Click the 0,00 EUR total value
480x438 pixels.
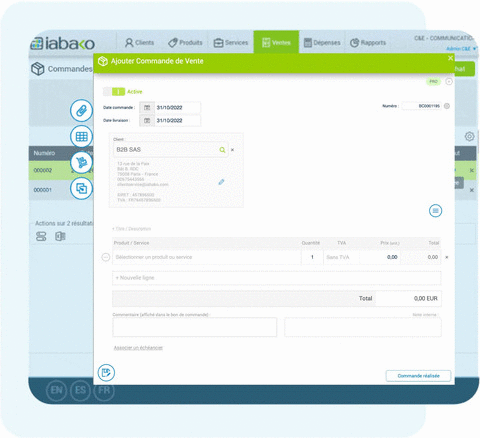coord(426,299)
